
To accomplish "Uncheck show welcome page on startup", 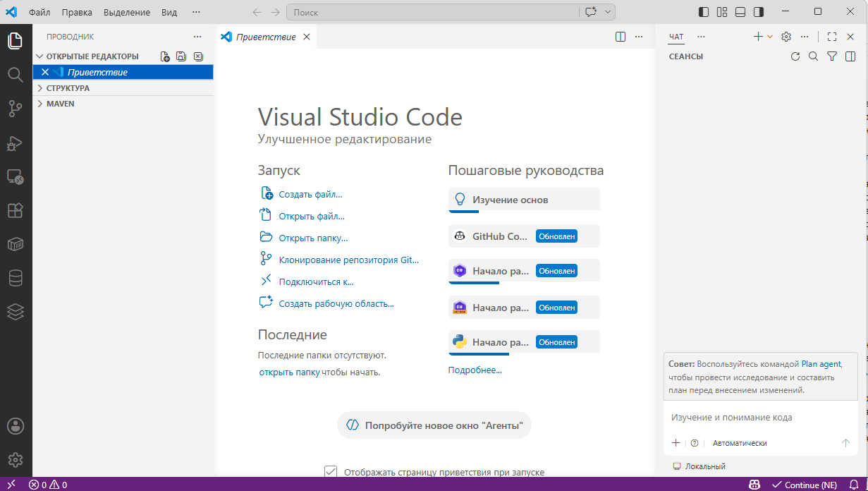I will [x=330, y=472].
